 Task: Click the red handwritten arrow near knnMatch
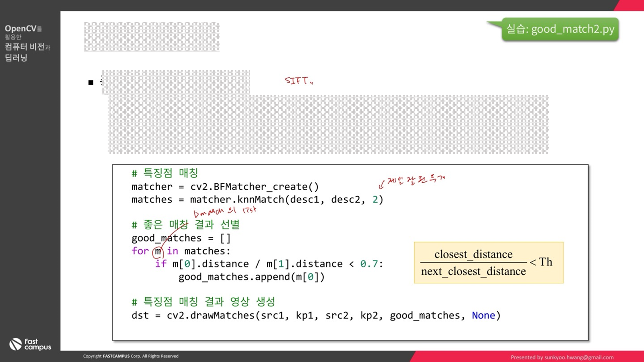pyautogui.click(x=381, y=185)
